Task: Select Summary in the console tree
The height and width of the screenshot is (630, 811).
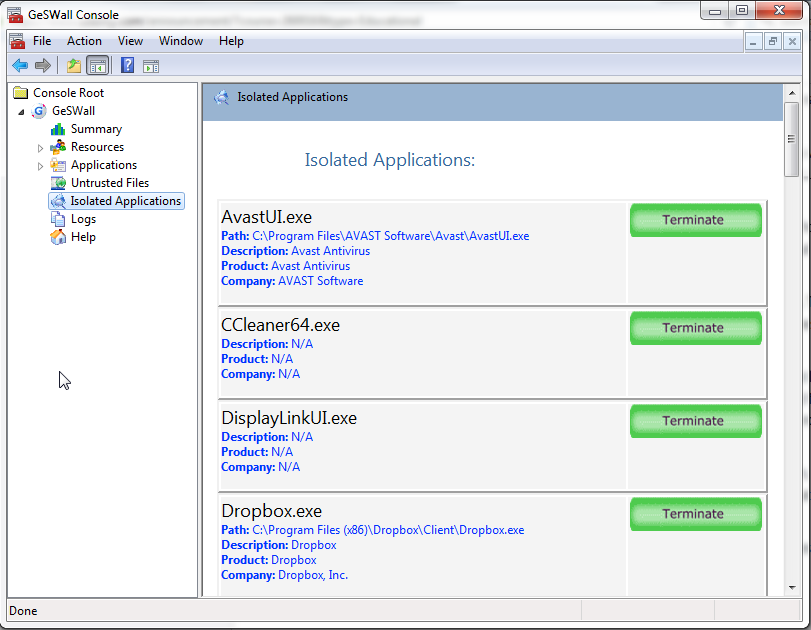Action: 96,129
